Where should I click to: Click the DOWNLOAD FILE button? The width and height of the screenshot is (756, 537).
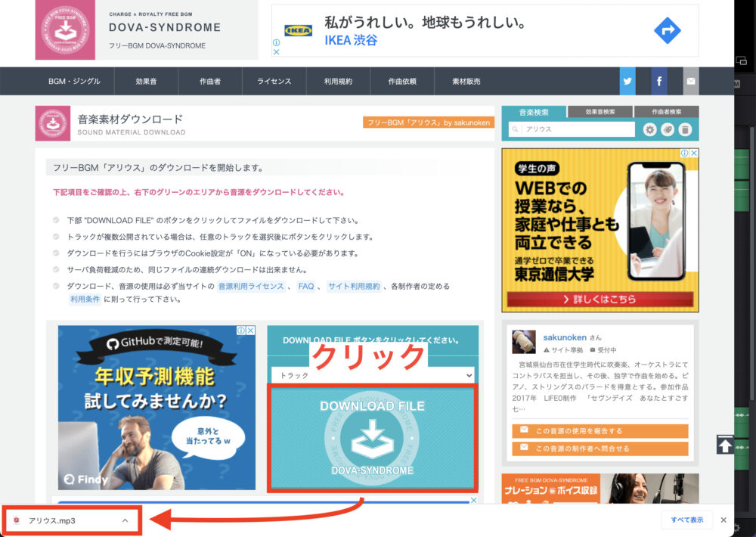(373, 438)
